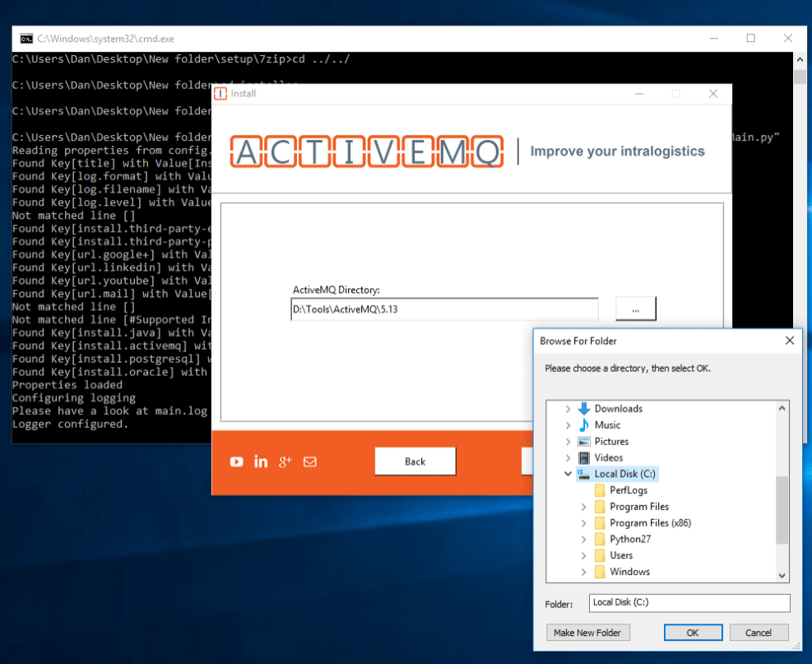
Task: Click the PerfLogs folder icon
Action: (600, 490)
